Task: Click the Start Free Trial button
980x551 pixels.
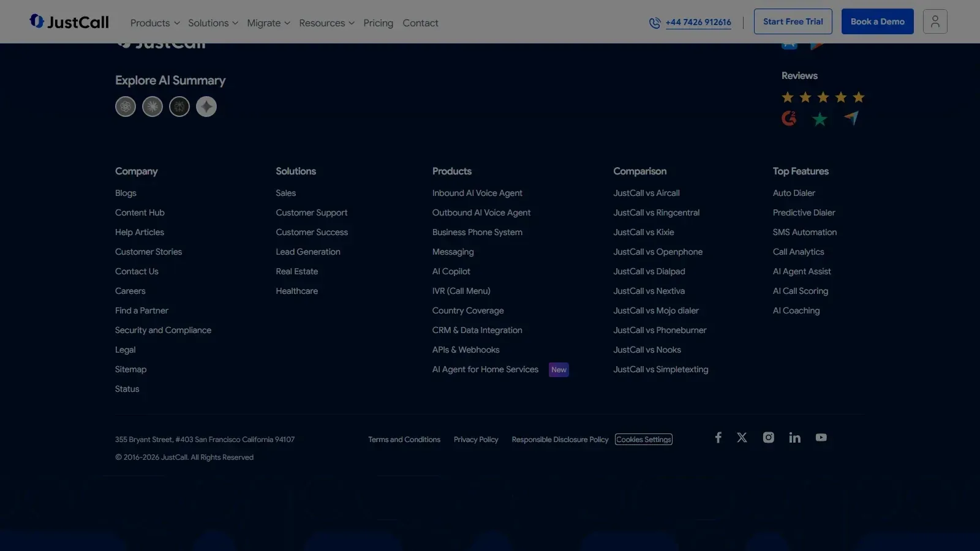Action: coord(793,21)
